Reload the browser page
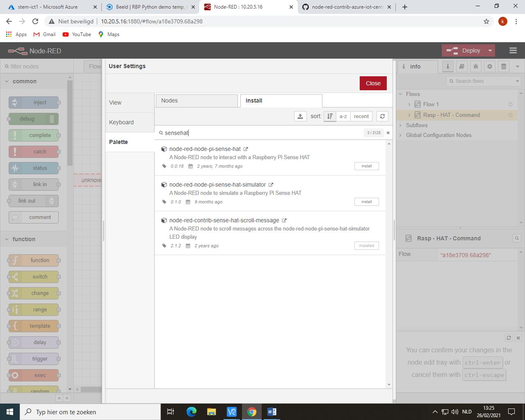This screenshot has width=525, height=420. tap(35, 21)
